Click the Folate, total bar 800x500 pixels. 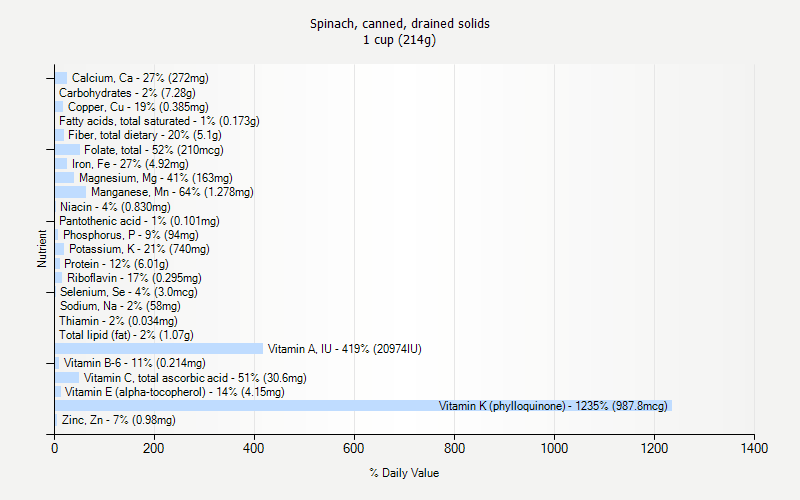(x=67, y=150)
